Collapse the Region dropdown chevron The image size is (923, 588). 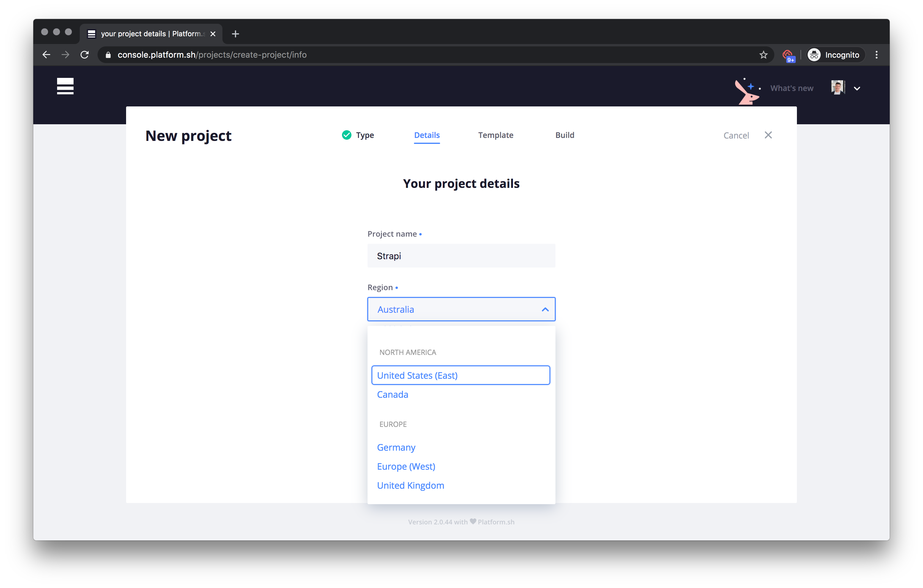(545, 309)
